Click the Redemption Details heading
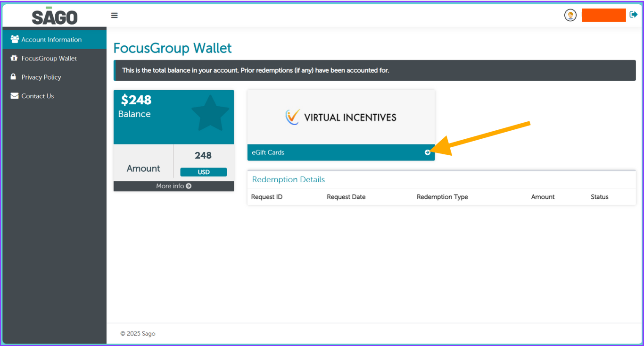The width and height of the screenshot is (644, 346). pos(289,179)
